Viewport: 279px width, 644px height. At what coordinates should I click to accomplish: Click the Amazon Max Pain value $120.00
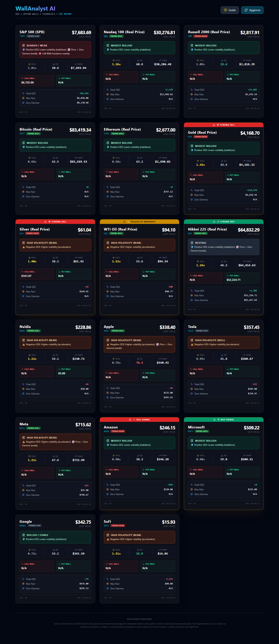pos(168,490)
